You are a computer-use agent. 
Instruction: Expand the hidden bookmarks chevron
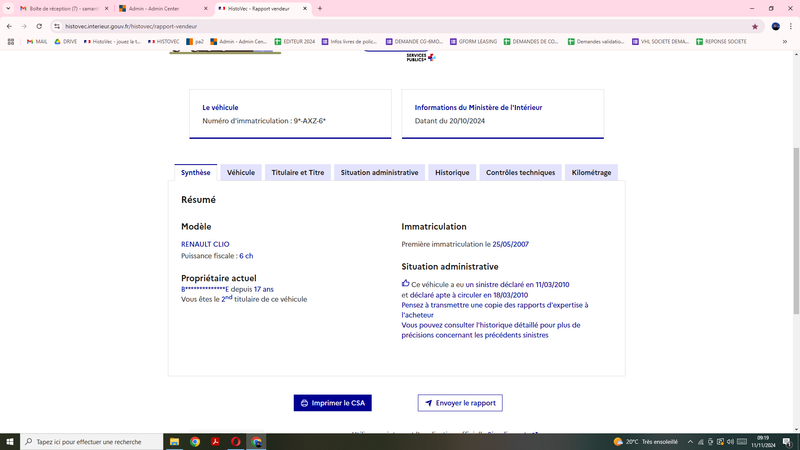[785, 42]
